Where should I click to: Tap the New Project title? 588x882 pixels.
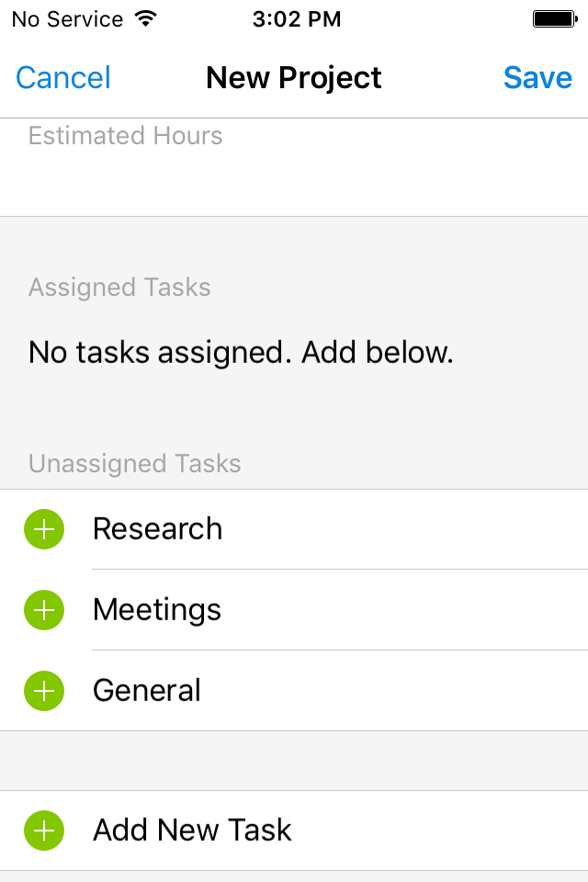click(x=293, y=78)
